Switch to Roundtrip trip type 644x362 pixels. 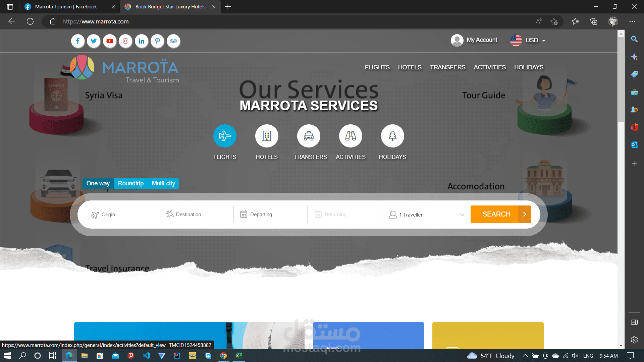[x=131, y=183]
